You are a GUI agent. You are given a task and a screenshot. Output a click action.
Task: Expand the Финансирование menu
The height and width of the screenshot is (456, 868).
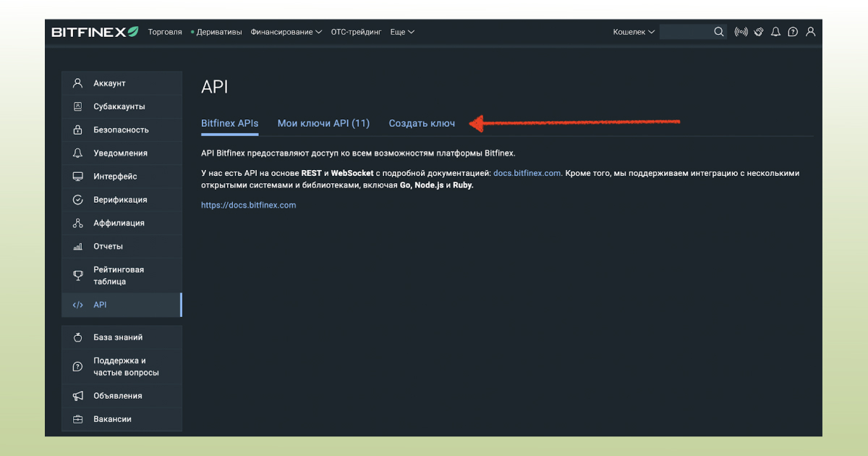pos(284,32)
